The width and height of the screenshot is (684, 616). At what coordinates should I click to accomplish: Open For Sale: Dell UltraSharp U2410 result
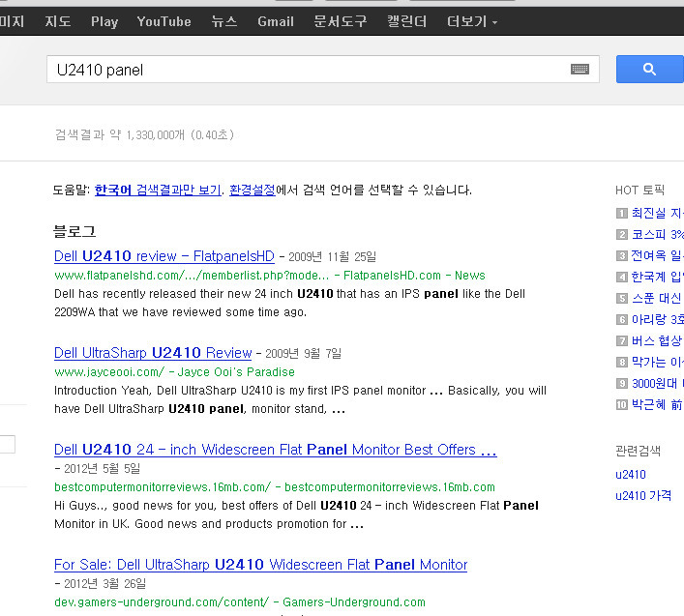[x=260, y=565]
